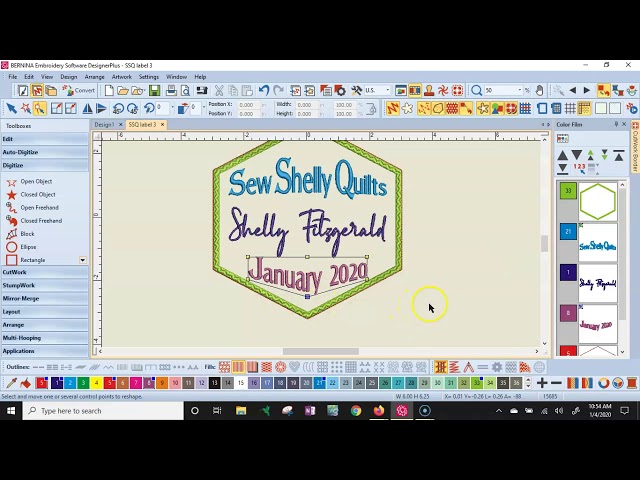Select the Block digitizing tool
Screen dimensions: 640x480
click(x=11, y=234)
